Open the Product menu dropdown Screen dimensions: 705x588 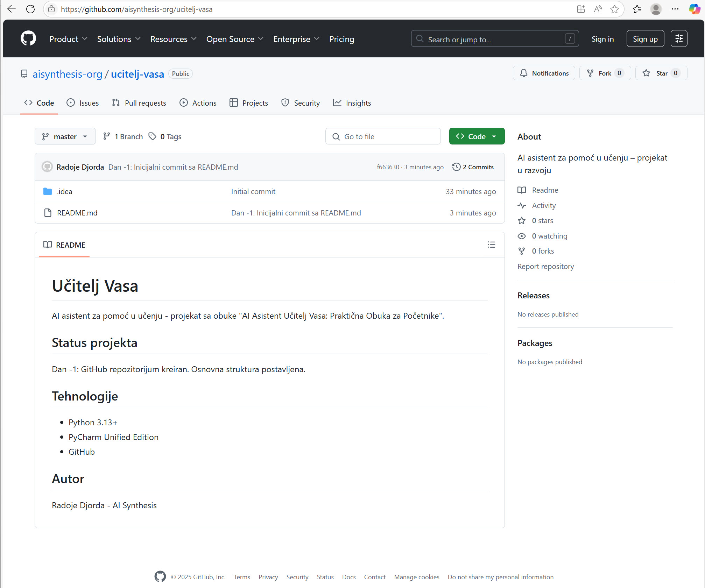pyautogui.click(x=68, y=39)
